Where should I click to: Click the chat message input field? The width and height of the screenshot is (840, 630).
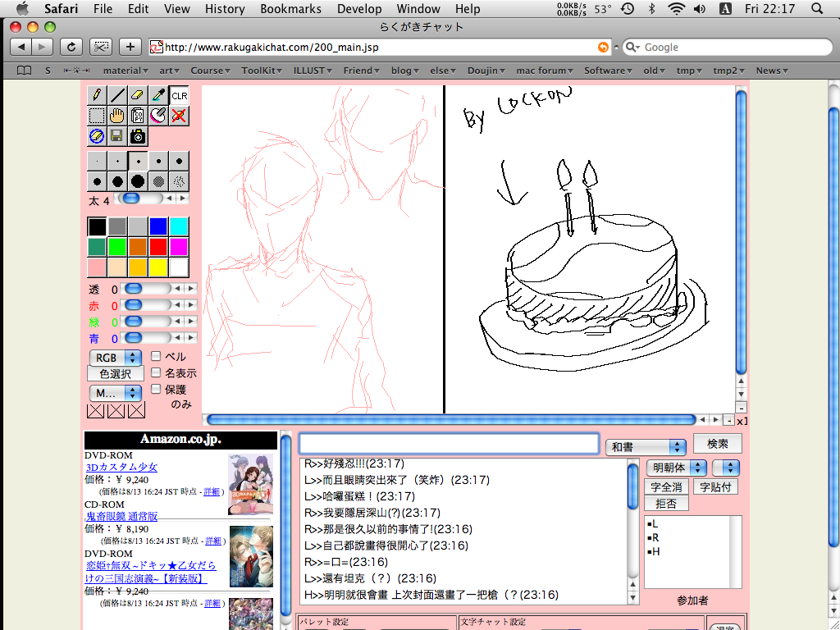click(x=449, y=444)
